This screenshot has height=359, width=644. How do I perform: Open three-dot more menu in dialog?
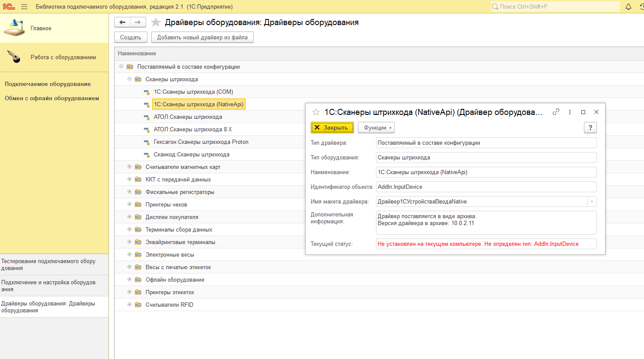pos(570,112)
